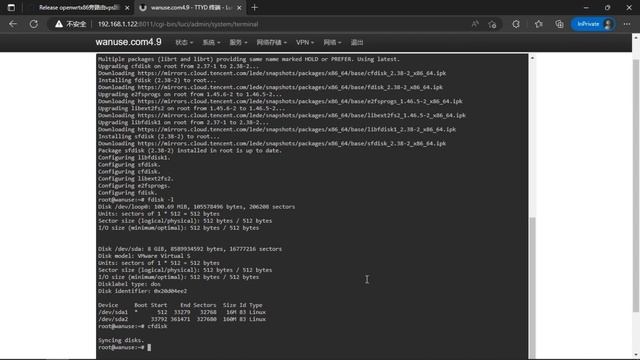
Task: Expand the 网络存储 dropdown menu
Action: click(271, 42)
